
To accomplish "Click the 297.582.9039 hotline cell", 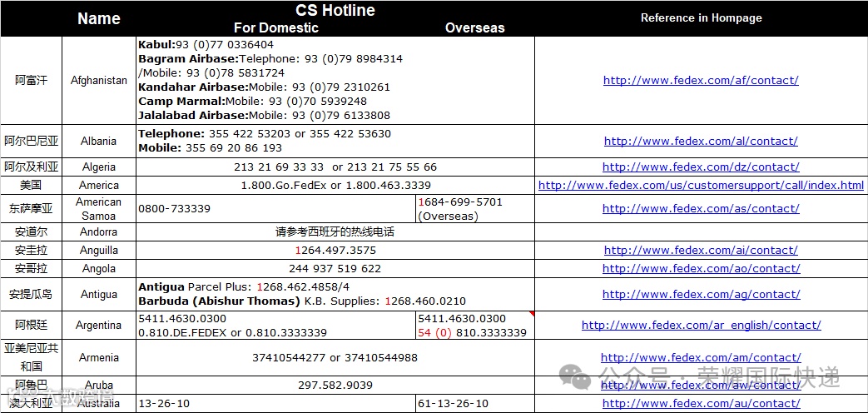I will [335, 385].
